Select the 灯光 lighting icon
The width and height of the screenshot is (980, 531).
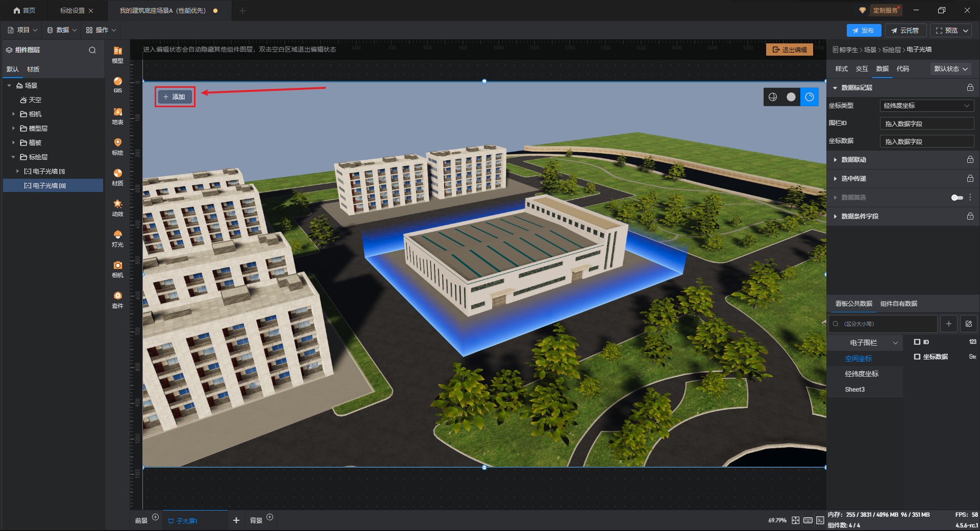pos(117,237)
